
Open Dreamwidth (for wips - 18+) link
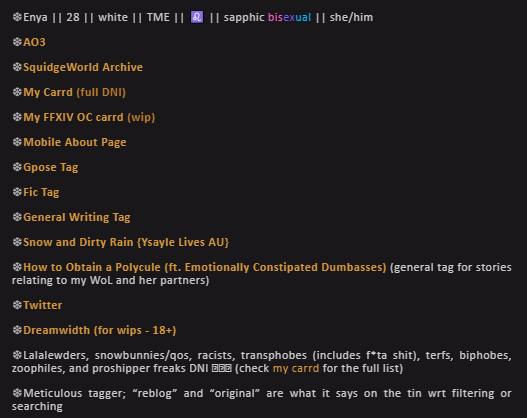click(x=99, y=330)
